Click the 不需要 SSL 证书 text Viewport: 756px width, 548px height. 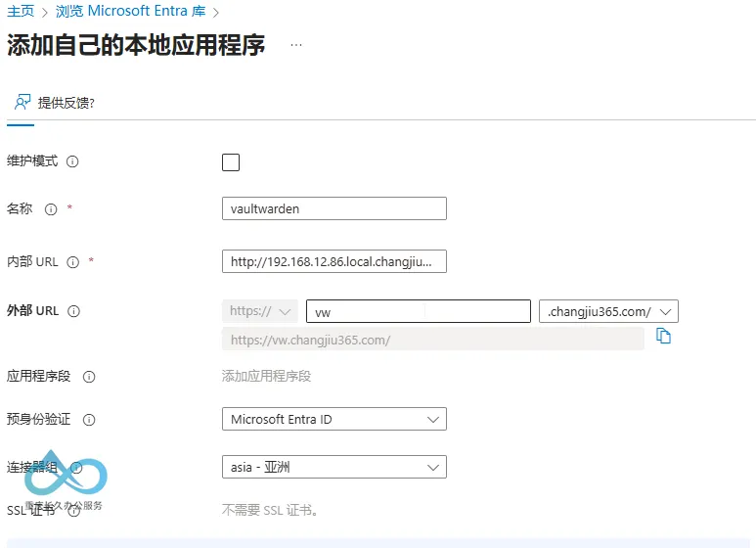coord(270,510)
